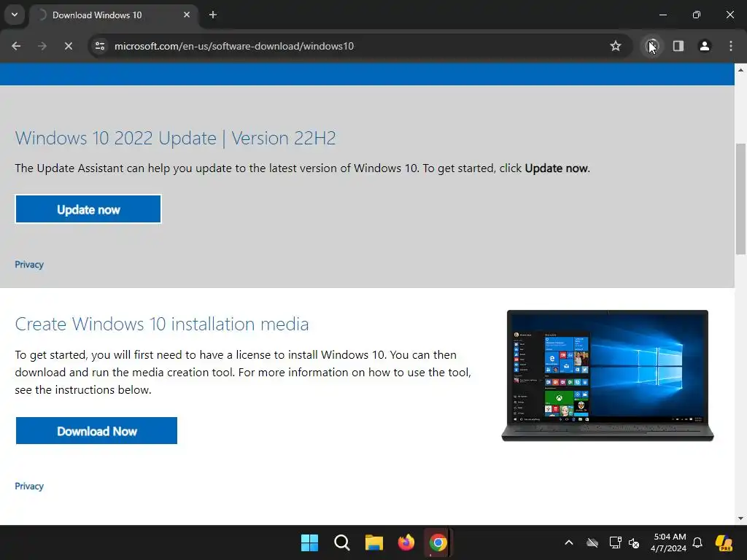
Task: Open Windows taskbar search
Action: 342,542
